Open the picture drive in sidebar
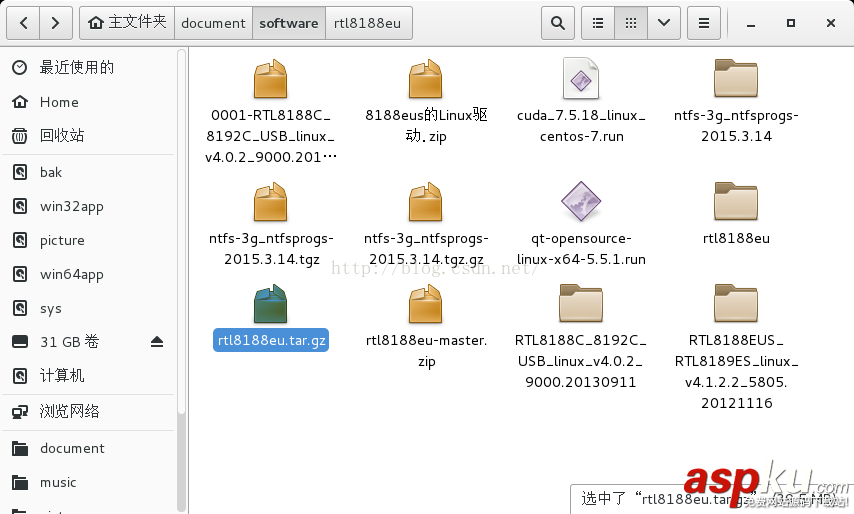854x514 pixels. 90,240
